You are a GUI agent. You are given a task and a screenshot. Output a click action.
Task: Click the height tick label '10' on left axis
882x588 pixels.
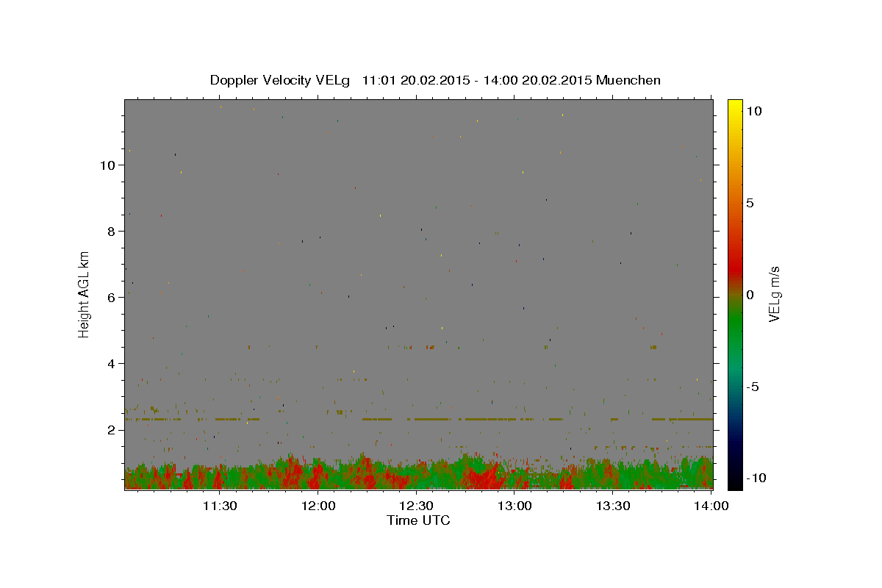(109, 165)
